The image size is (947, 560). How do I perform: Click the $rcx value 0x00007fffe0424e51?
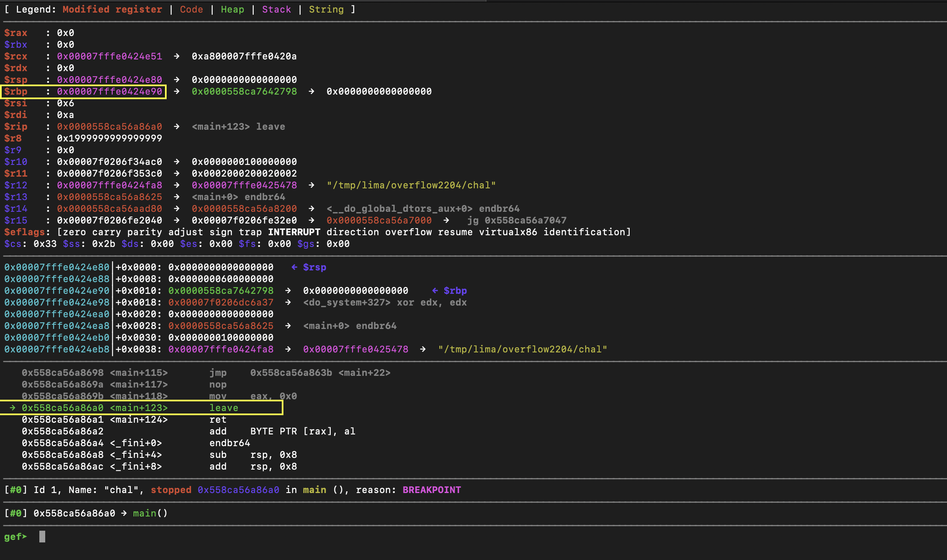(x=110, y=56)
